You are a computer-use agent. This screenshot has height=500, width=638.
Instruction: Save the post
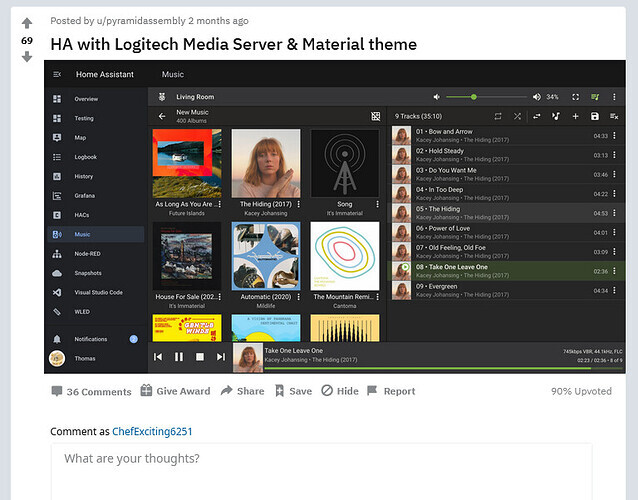click(293, 391)
